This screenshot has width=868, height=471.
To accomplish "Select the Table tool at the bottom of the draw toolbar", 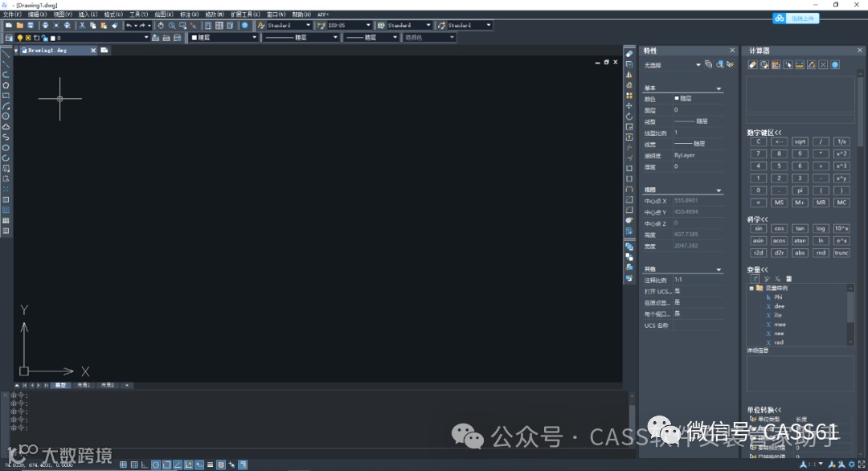I will (6, 221).
